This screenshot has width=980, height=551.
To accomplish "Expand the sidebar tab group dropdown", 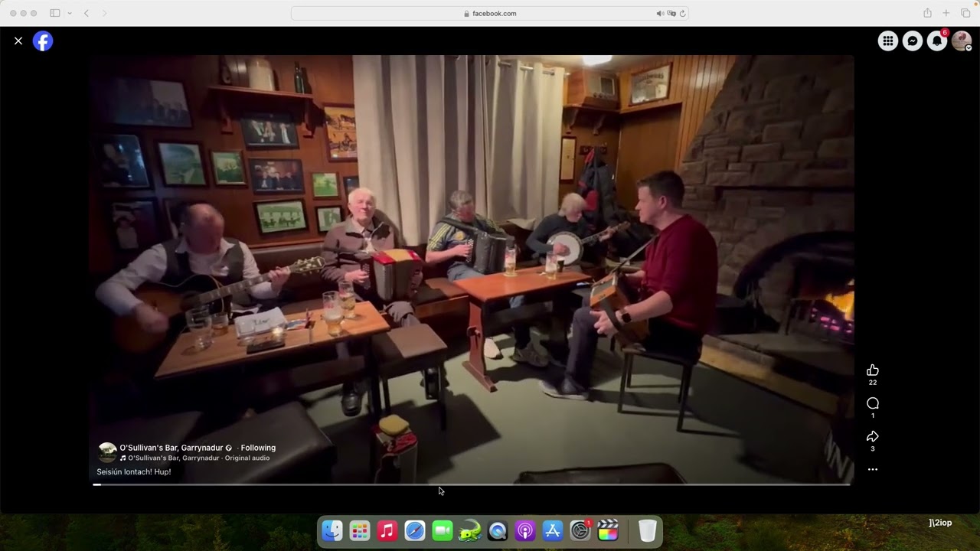I will click(x=69, y=13).
